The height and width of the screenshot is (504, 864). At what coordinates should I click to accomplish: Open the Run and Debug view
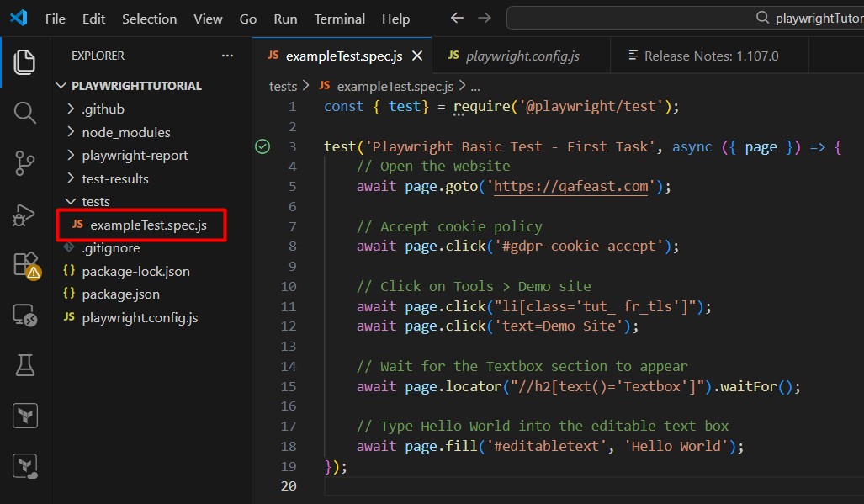25,214
